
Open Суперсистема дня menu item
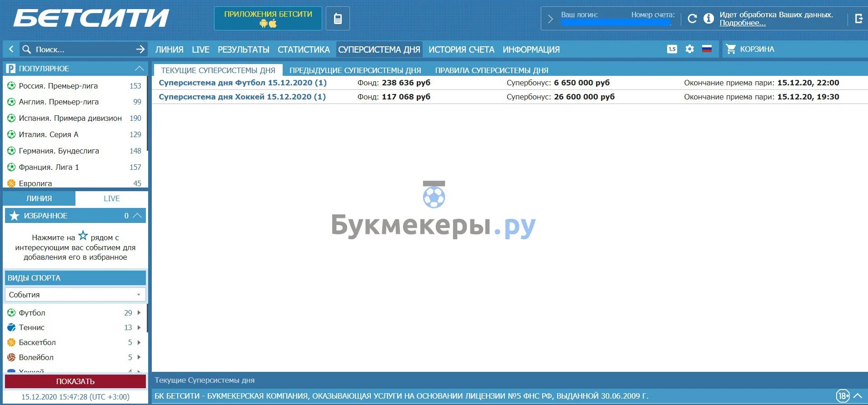pyautogui.click(x=379, y=49)
